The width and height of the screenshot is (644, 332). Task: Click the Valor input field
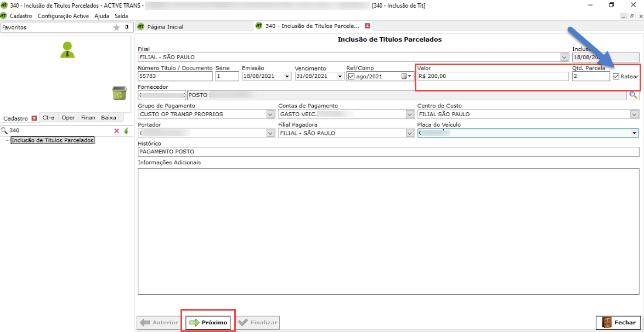click(x=492, y=76)
